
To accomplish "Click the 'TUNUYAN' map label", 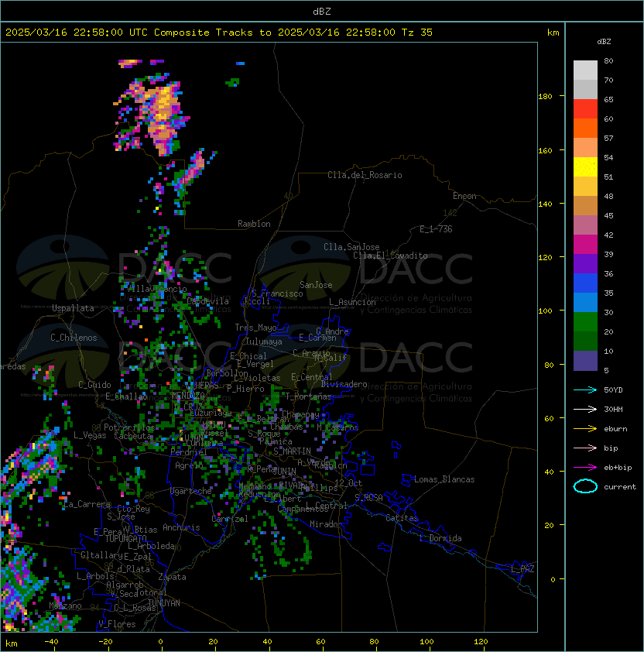I will coord(163,603).
